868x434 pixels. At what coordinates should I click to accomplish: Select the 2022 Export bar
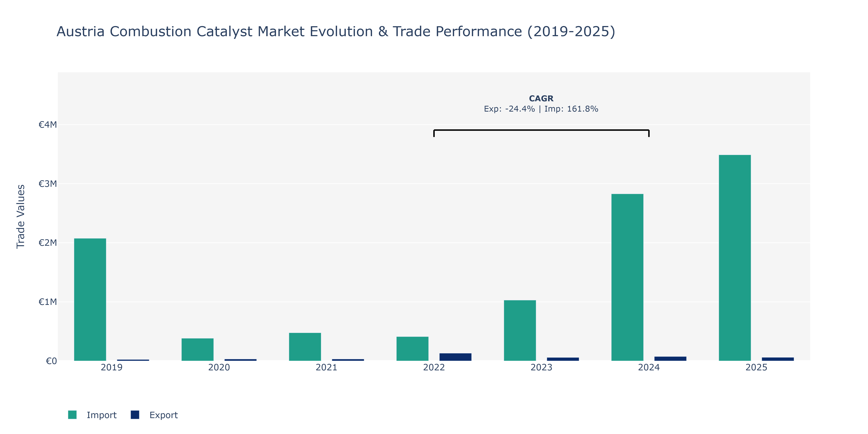click(x=456, y=357)
